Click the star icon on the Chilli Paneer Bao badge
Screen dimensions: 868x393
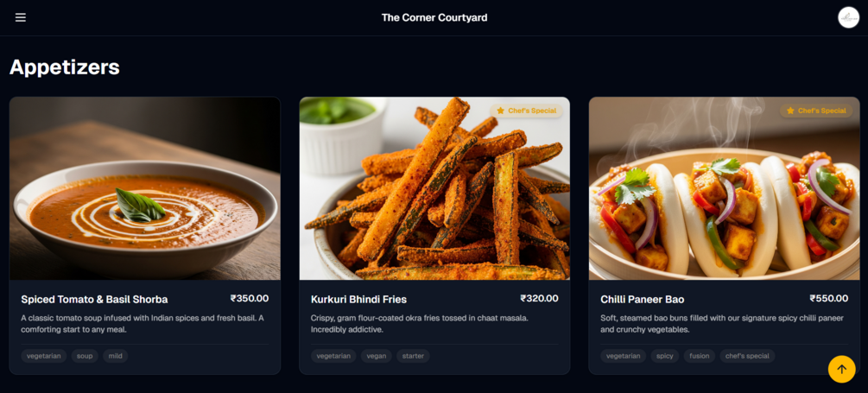click(790, 111)
